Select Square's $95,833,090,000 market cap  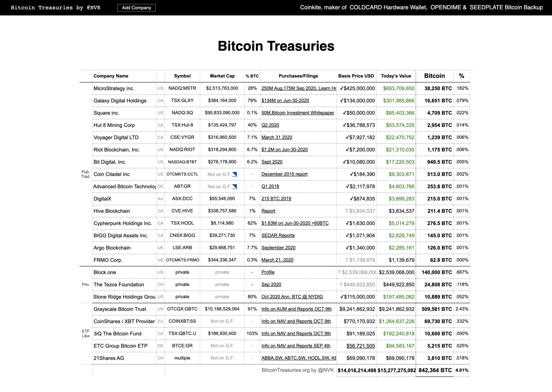coord(222,113)
